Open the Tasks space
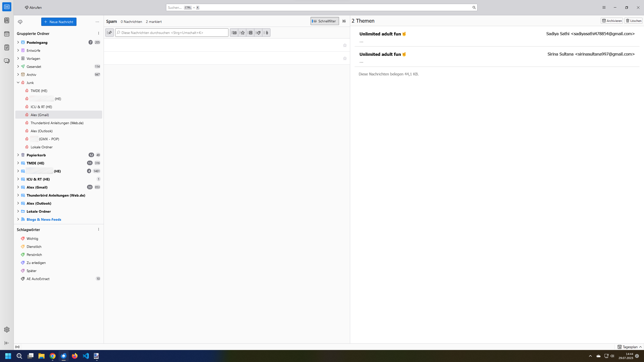 7,48
